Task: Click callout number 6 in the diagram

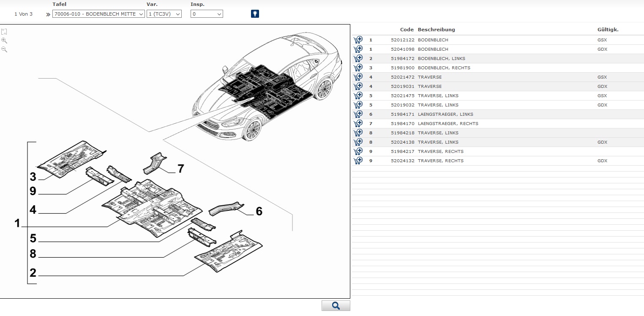Action: pyautogui.click(x=259, y=211)
